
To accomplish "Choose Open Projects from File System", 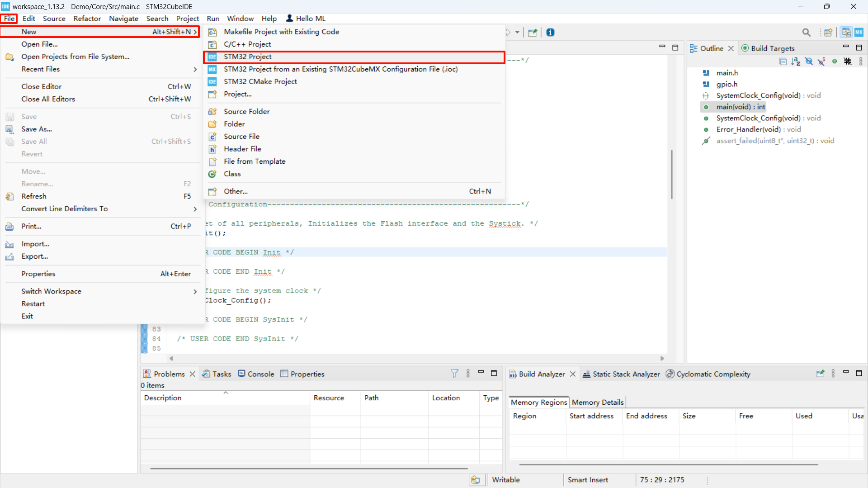I will click(75, 57).
